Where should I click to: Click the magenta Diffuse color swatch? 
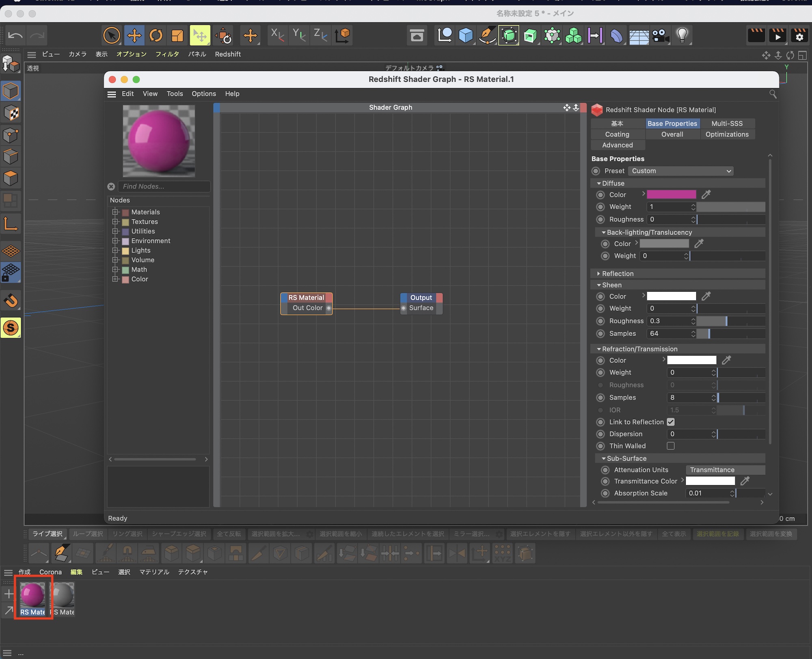[x=671, y=195]
